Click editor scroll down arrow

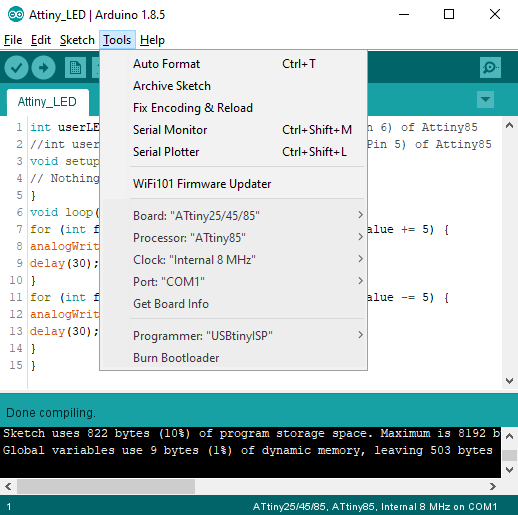pyautogui.click(x=509, y=381)
